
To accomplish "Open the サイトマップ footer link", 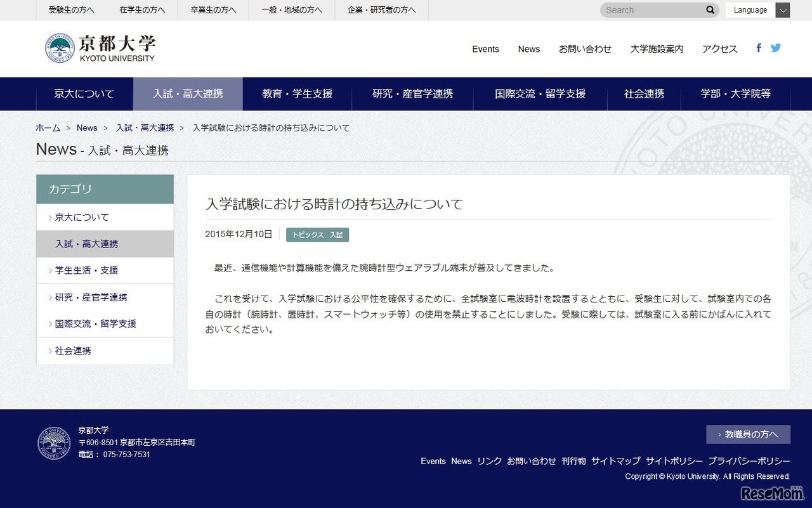I will click(x=615, y=461).
